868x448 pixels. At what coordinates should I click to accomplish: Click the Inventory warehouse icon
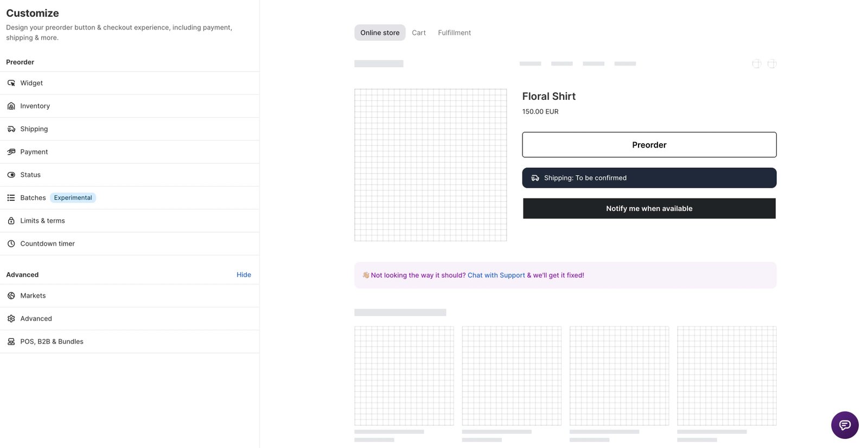(x=11, y=106)
